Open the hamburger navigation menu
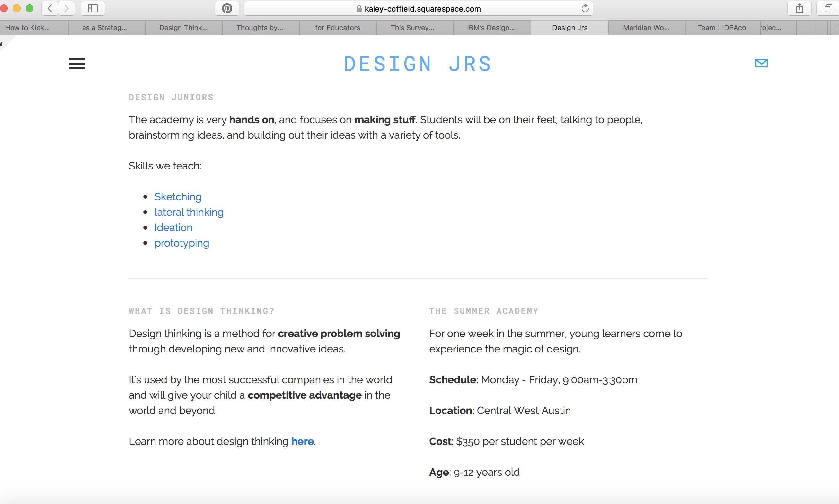This screenshot has height=504, width=839. tap(77, 64)
